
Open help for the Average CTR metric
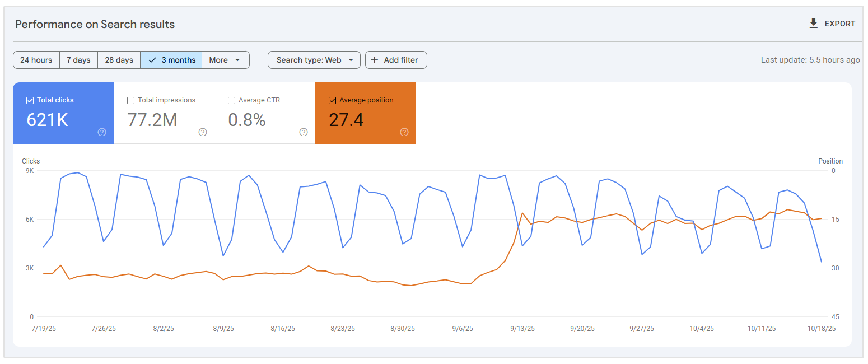(304, 132)
